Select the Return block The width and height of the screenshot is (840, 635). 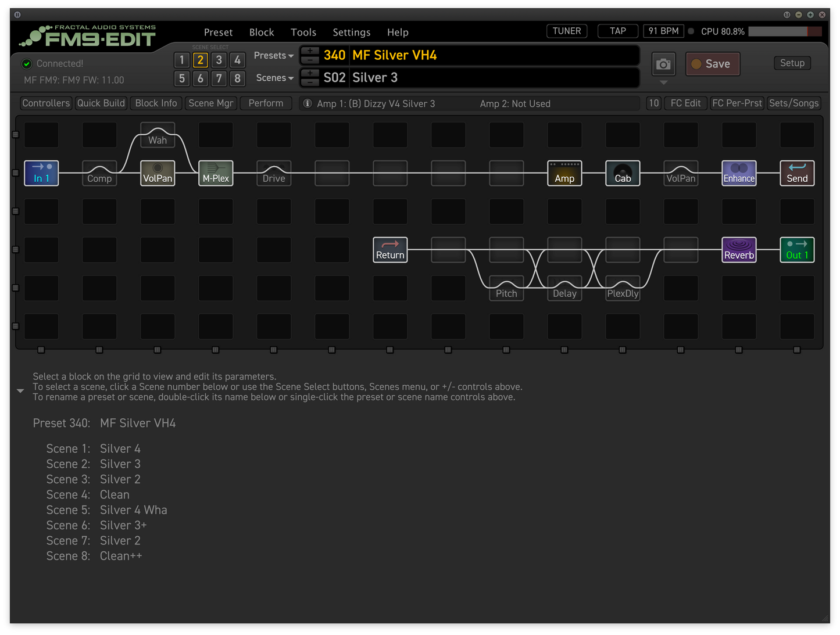click(x=390, y=250)
